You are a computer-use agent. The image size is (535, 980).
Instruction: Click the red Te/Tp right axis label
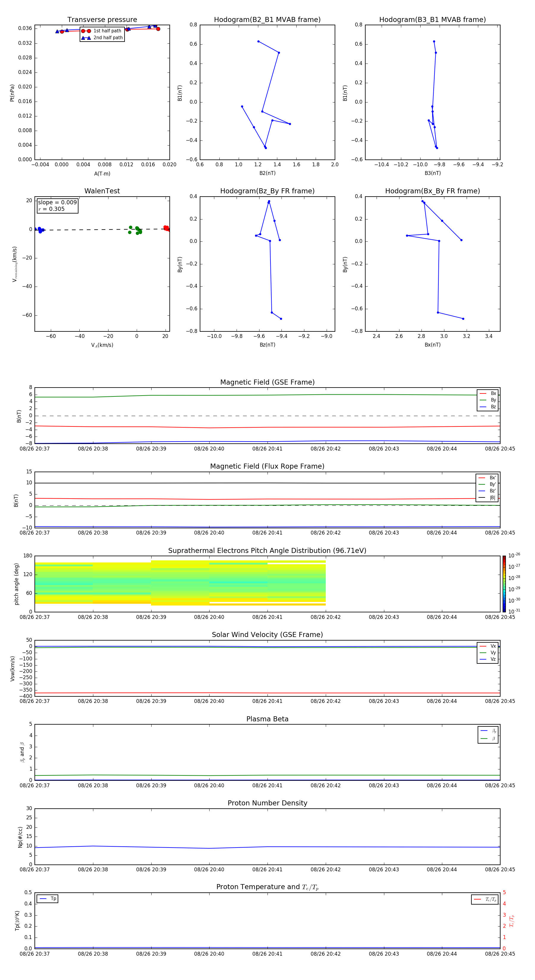pos(512,921)
